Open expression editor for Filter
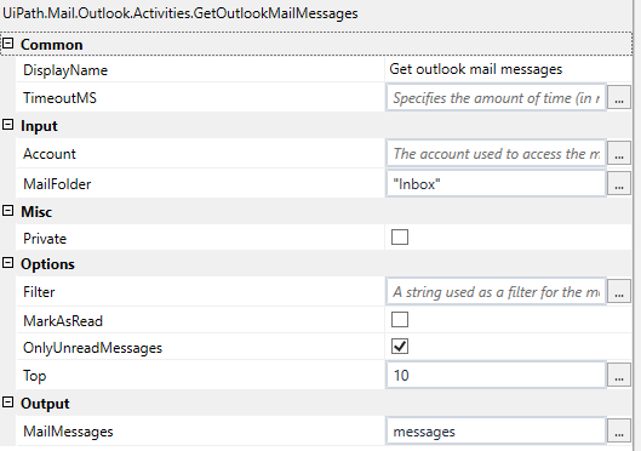The image size is (641, 451). click(619, 292)
